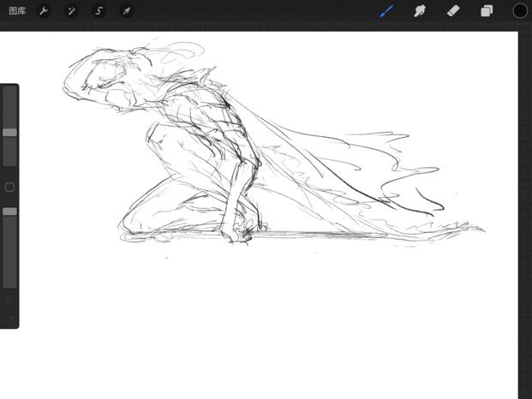
Task: Activate the Selection S-shaped tool
Action: pyautogui.click(x=99, y=11)
